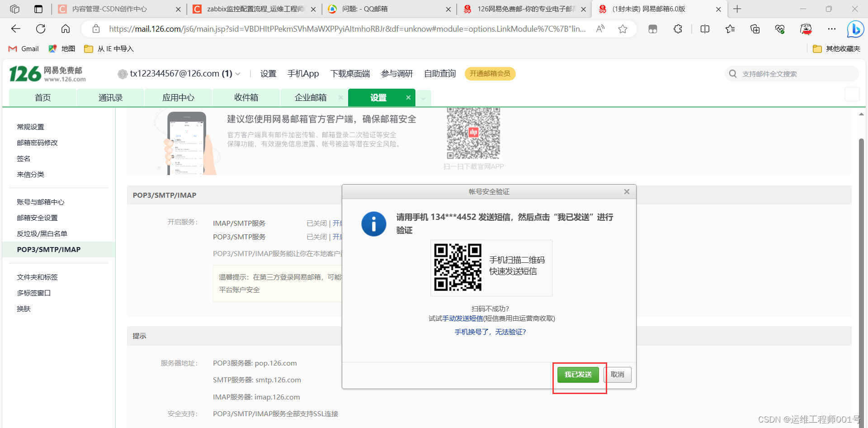The height and width of the screenshot is (428, 868).
Task: Open the tab actions icon beside the workspaces icon
Action: click(x=38, y=9)
